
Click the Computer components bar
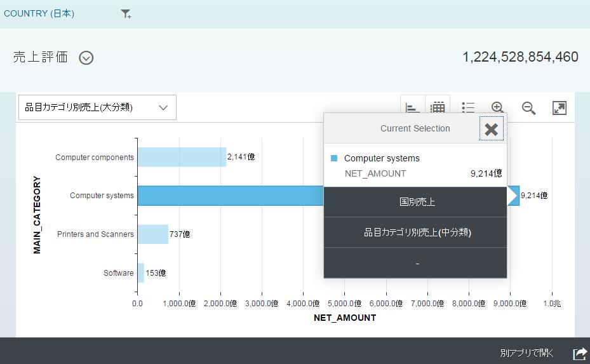(x=182, y=157)
